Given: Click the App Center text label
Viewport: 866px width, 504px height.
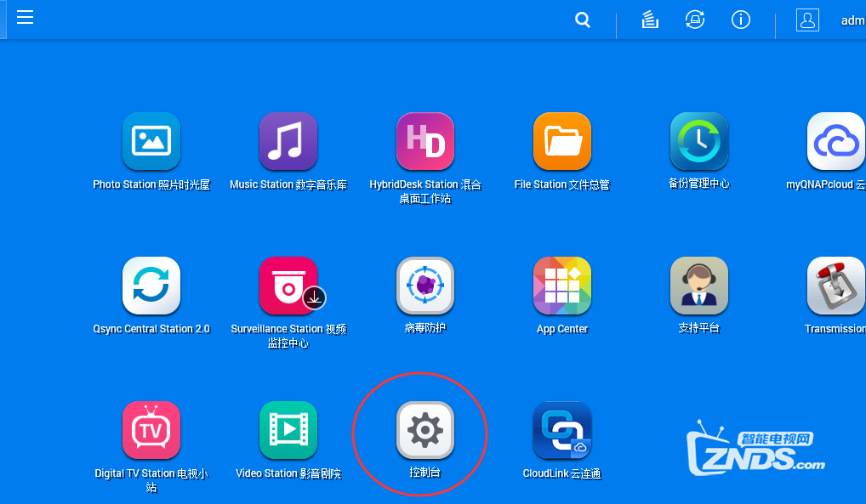Looking at the screenshot, I should (562, 329).
